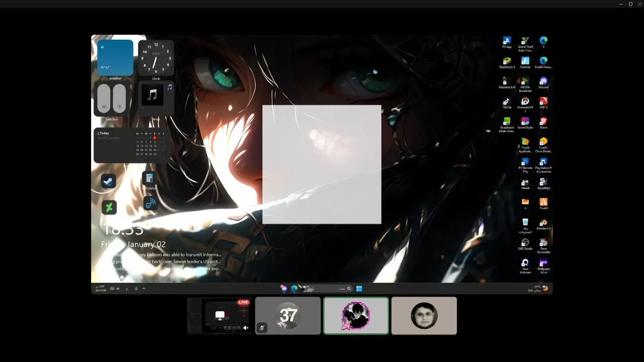Read the 'Friday, January 02' date text
Image resolution: width=644 pixels, height=362 pixels.
click(x=133, y=244)
